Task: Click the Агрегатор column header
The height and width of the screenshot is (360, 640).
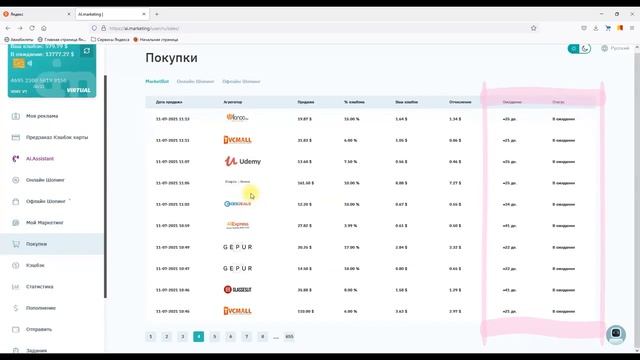Action: pos(233,102)
